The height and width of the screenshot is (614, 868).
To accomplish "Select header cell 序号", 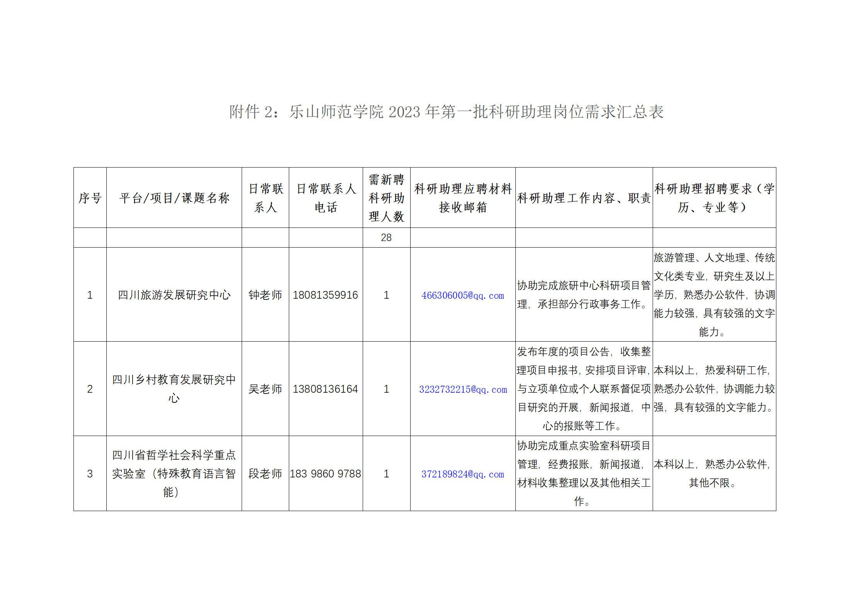I will [90, 198].
